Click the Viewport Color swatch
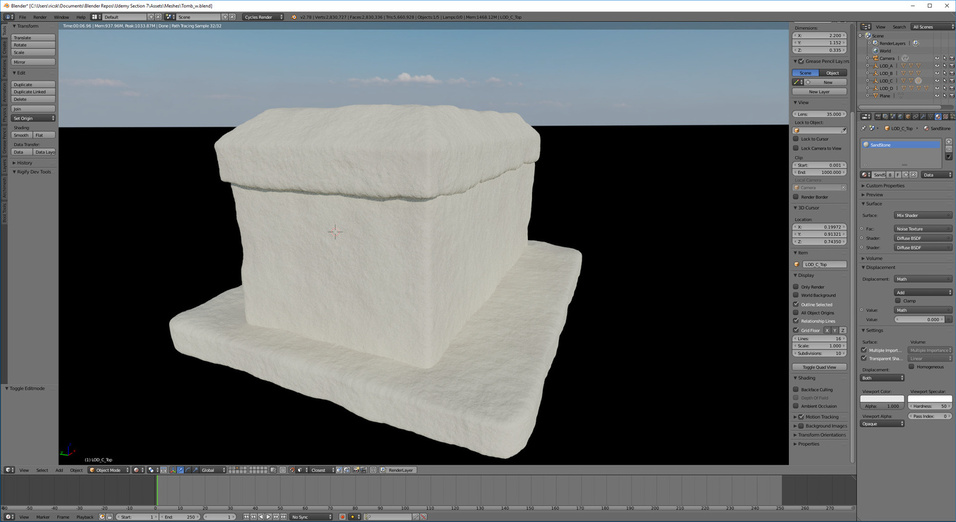Viewport: 956px width, 522px height. (x=881, y=398)
